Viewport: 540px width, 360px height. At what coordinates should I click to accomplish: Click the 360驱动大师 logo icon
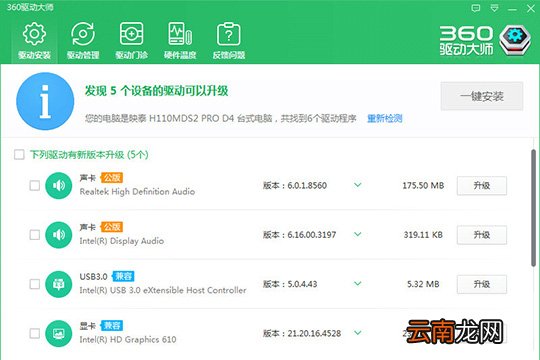[x=515, y=40]
